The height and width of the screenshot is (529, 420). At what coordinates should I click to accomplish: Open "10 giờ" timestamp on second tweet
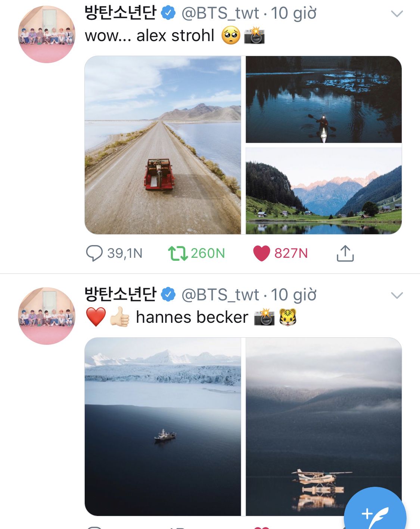(x=293, y=295)
